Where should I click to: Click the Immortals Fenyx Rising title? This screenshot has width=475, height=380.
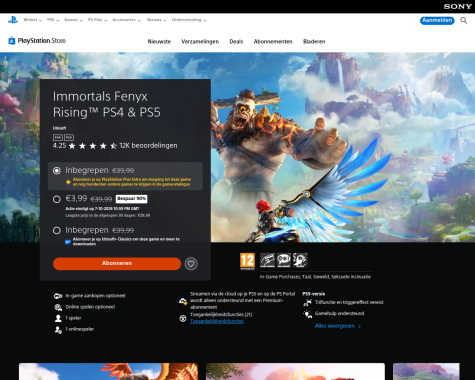coord(107,104)
